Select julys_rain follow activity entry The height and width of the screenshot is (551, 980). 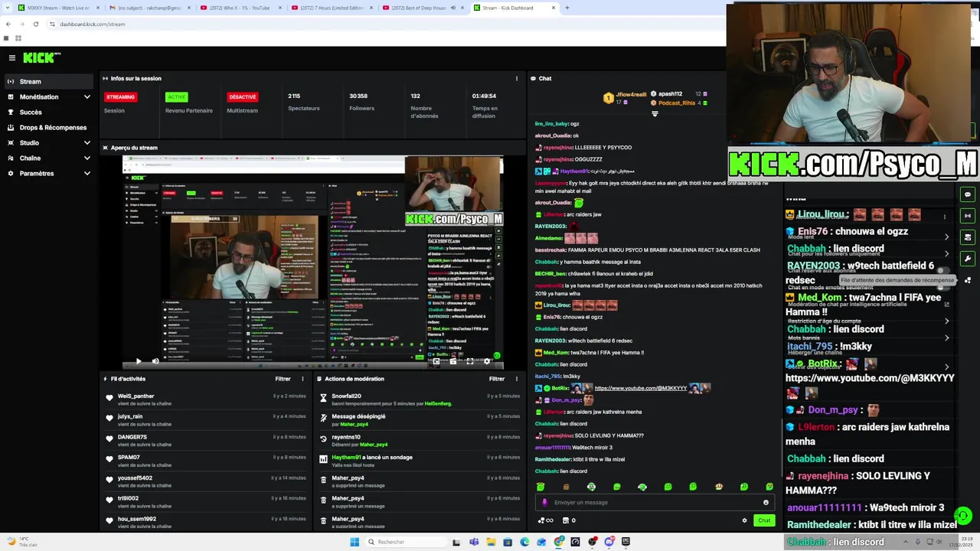pyautogui.click(x=207, y=420)
